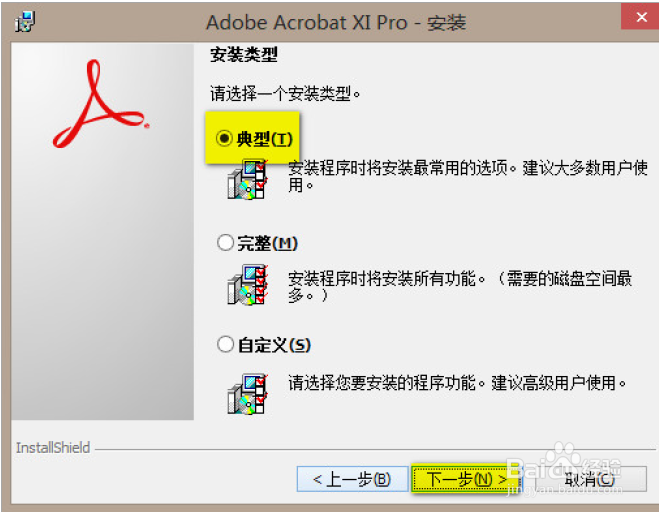Click the 安装类型 heading text
This screenshot has height=512, width=659.
244,55
